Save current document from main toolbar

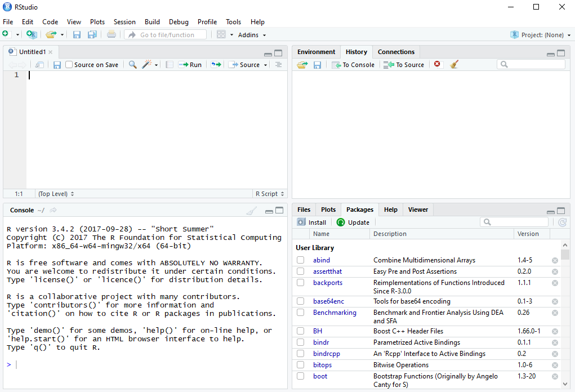[77, 34]
